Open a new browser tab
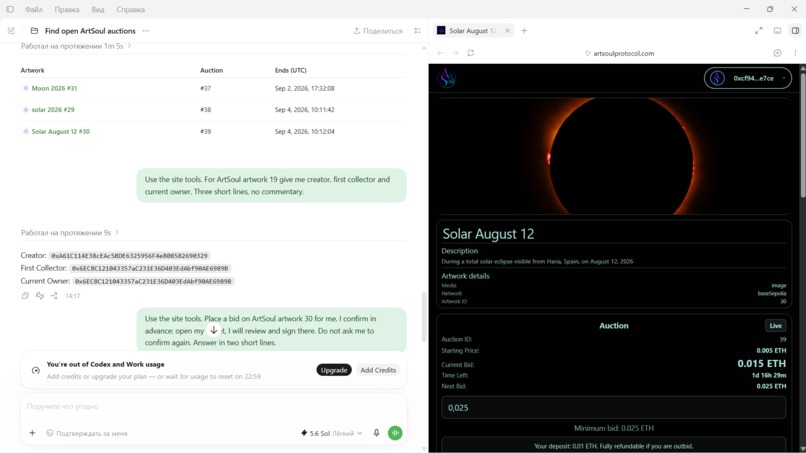This screenshot has width=806, height=453. 524,31
